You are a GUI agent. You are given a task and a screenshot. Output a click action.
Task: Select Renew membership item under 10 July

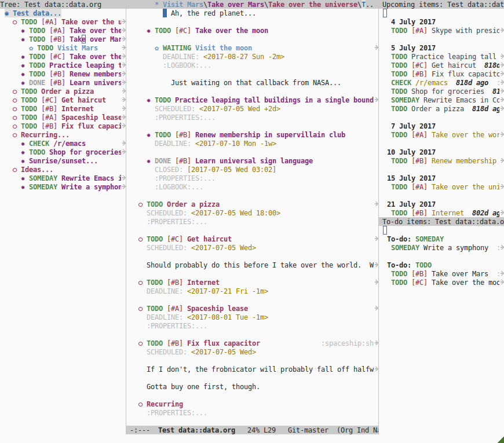444,160
